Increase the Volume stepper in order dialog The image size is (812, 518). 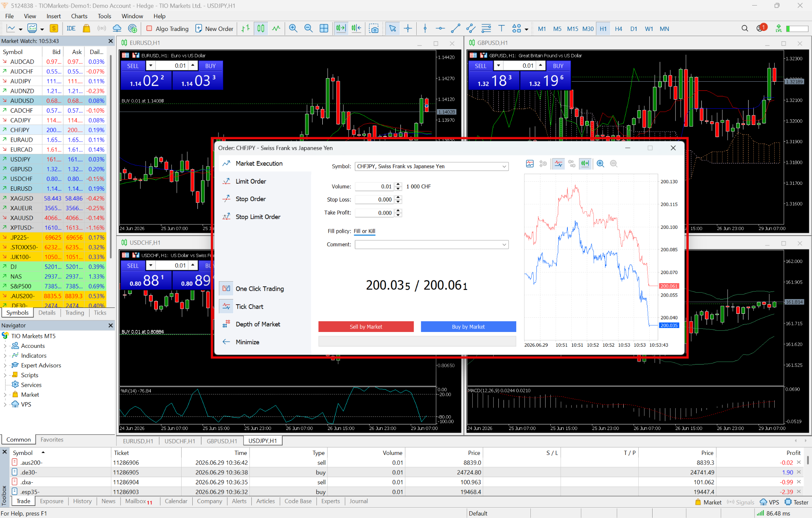398,184
